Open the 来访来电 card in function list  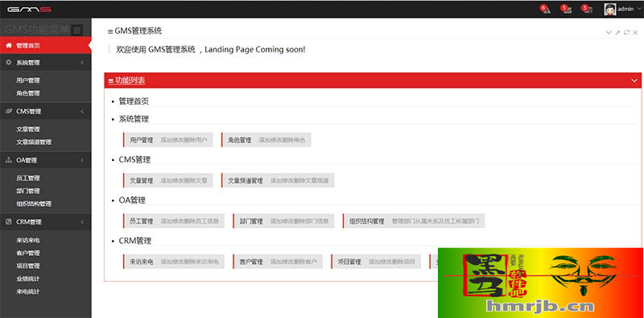pyautogui.click(x=174, y=262)
